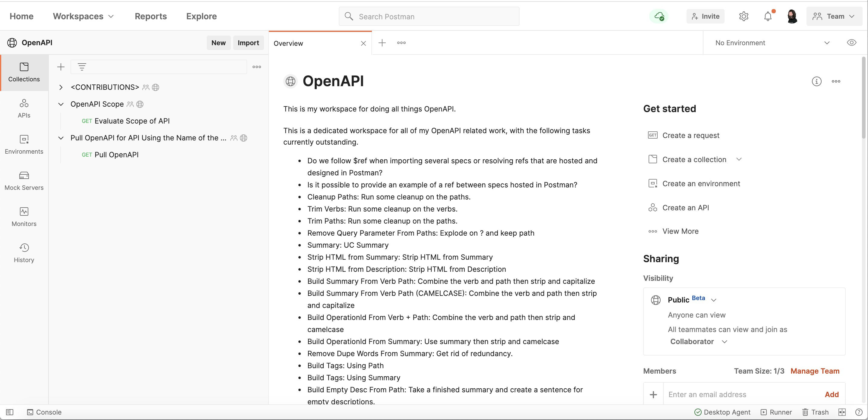Open the Pull OpenAPI request
868x420 pixels.
(x=110, y=155)
